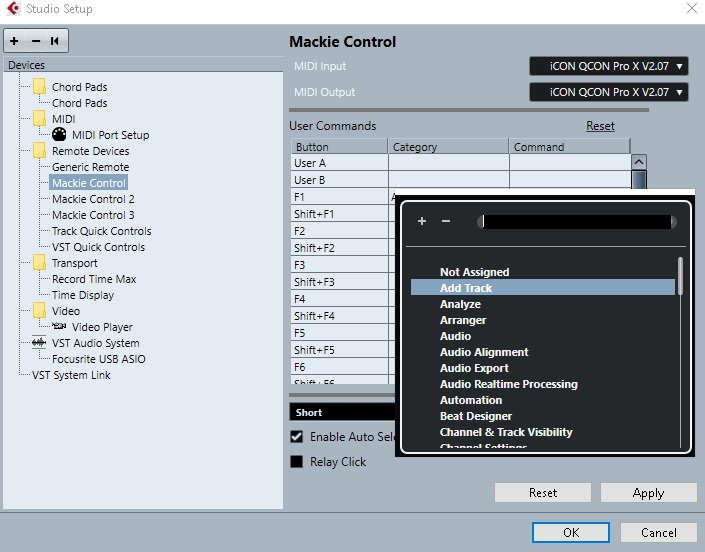Click the Button column header
The height and width of the screenshot is (552, 705).
(x=339, y=147)
